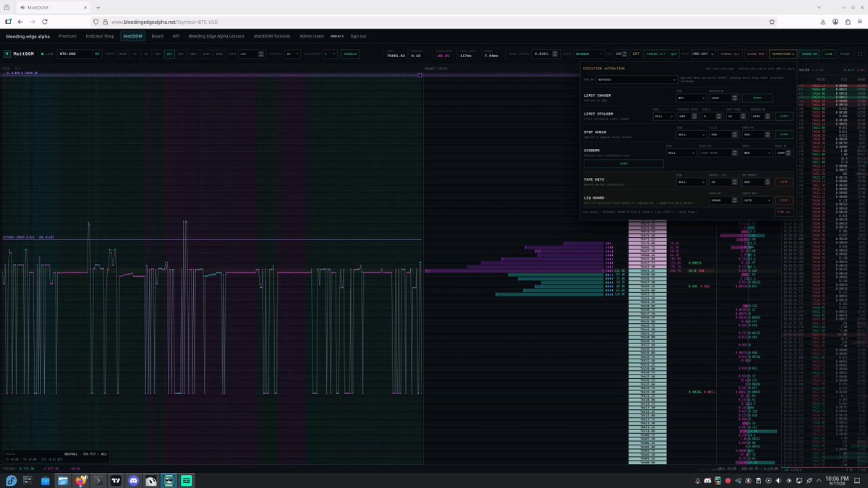Viewport: 868px width, 488px height.
Task: Click the CANCEL ALL button
Action: coord(730,53)
